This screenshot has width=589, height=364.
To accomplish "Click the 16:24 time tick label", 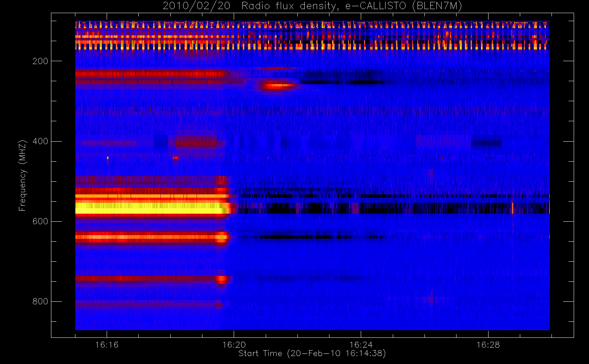I will 361,345.
